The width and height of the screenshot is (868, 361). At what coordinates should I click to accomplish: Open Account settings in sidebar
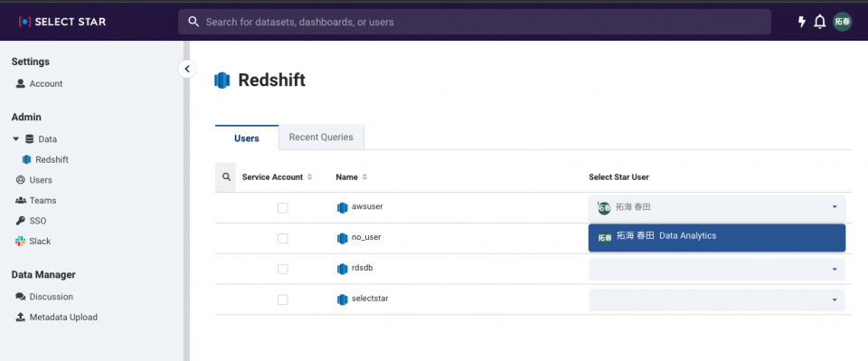39,83
